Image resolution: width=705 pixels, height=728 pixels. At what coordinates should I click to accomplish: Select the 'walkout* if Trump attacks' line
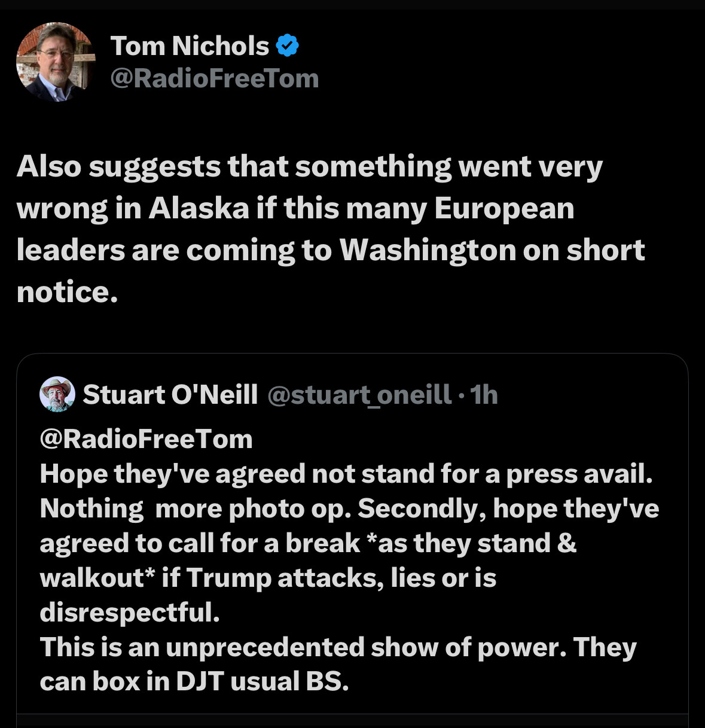[268, 578]
